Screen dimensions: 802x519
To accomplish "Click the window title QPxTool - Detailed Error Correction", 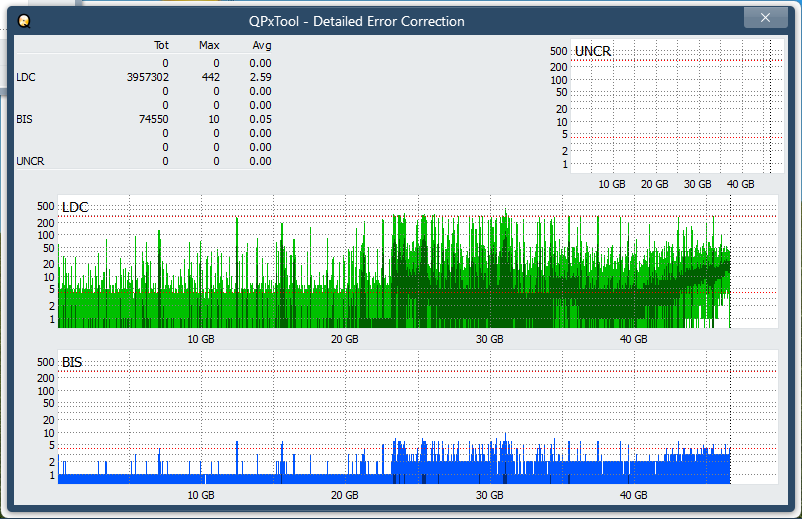I will click(x=357, y=21).
